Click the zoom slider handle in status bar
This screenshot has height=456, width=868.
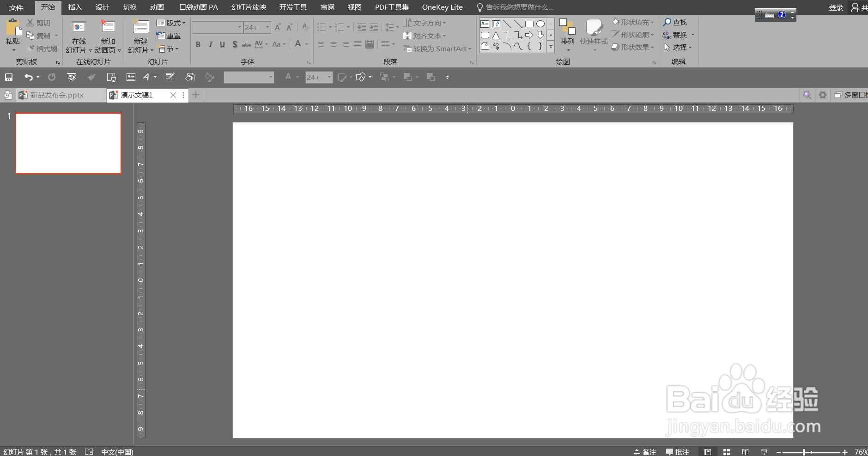pos(804,452)
